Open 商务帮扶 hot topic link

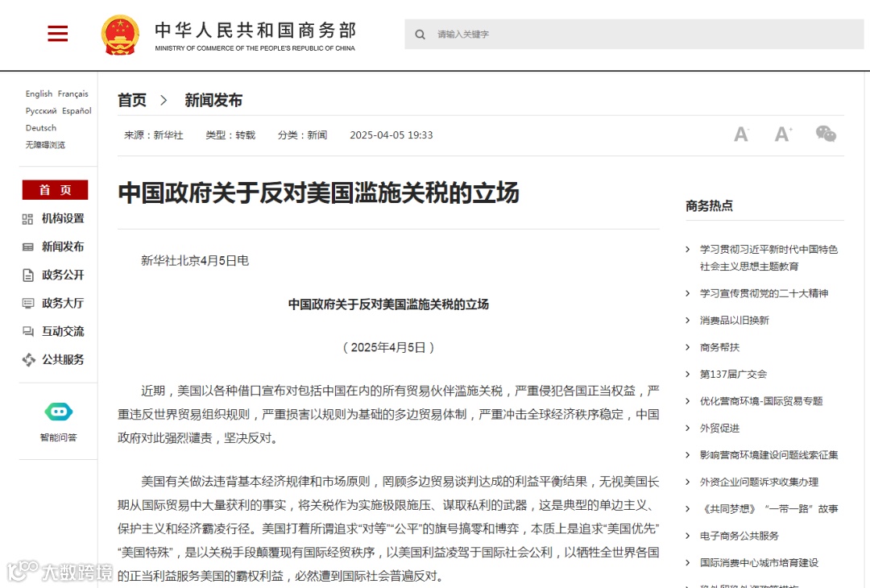tap(719, 347)
